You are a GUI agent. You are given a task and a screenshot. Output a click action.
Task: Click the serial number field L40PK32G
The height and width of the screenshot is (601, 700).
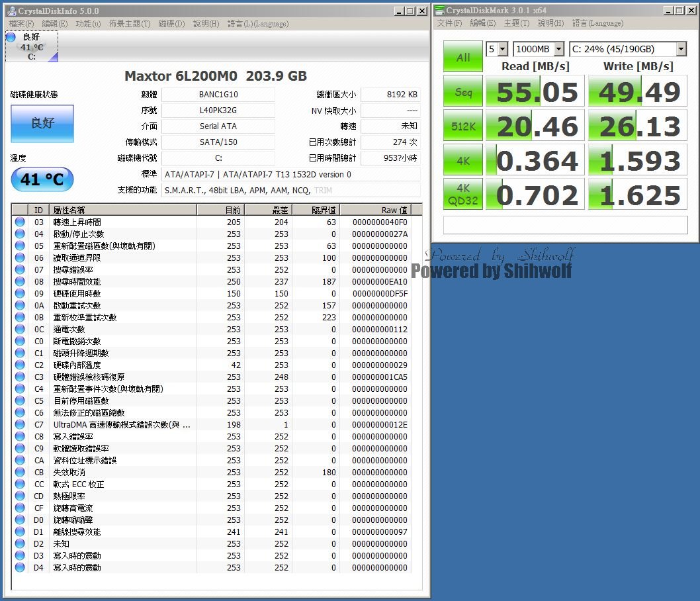coord(218,111)
